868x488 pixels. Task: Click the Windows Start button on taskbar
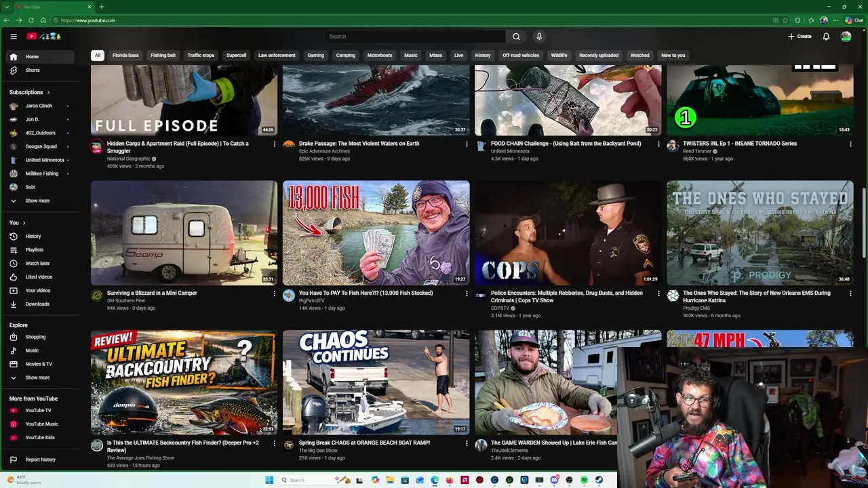click(269, 480)
